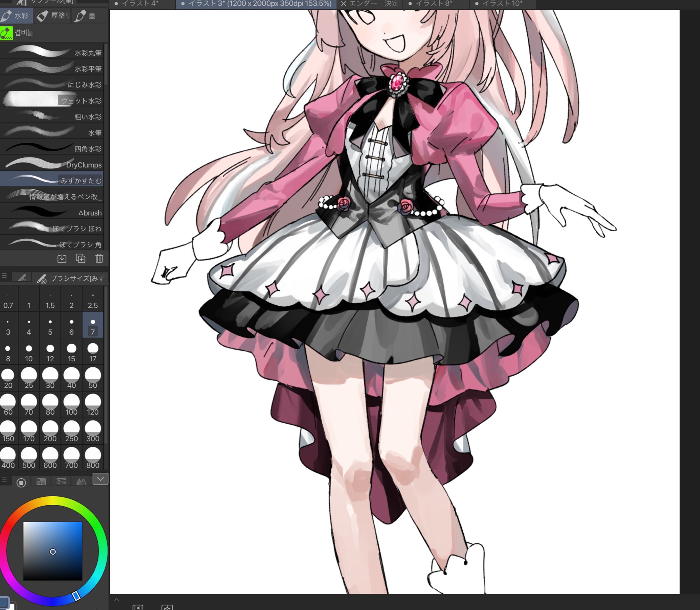
Task: Open the color panel hamburger menu
Action: coord(4,480)
